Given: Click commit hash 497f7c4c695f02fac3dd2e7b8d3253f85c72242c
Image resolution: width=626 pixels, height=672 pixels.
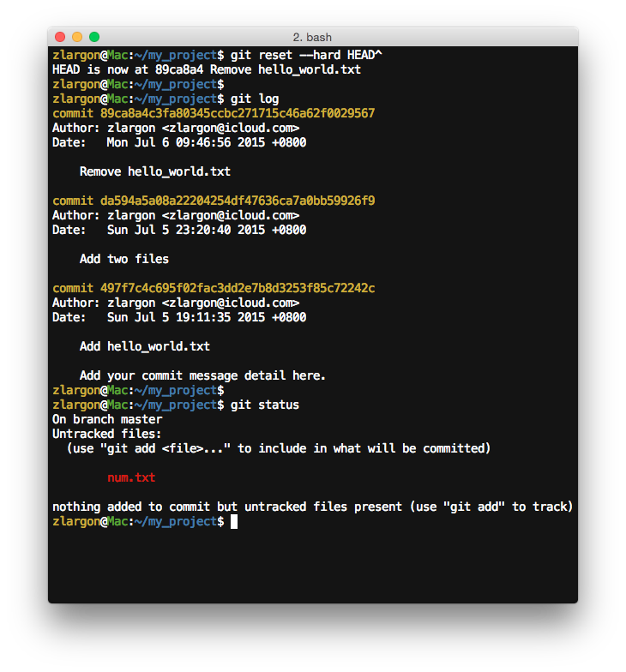Looking at the screenshot, I should point(238,288).
